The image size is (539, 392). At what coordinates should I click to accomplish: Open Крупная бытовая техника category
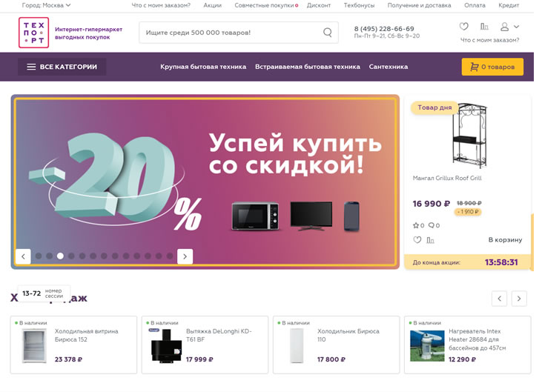[x=203, y=67]
